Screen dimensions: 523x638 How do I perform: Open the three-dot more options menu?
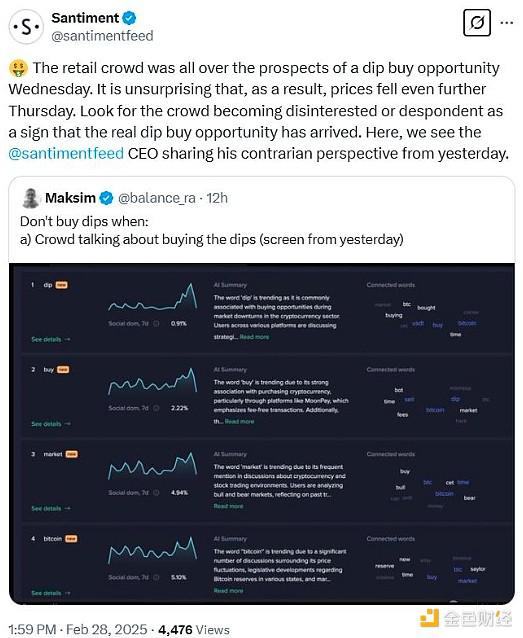506,23
